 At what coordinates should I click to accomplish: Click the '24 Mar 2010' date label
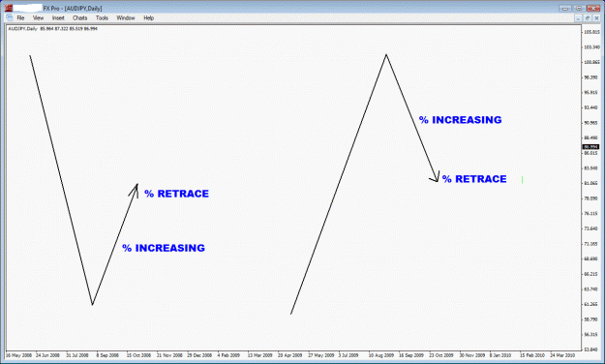(562, 355)
